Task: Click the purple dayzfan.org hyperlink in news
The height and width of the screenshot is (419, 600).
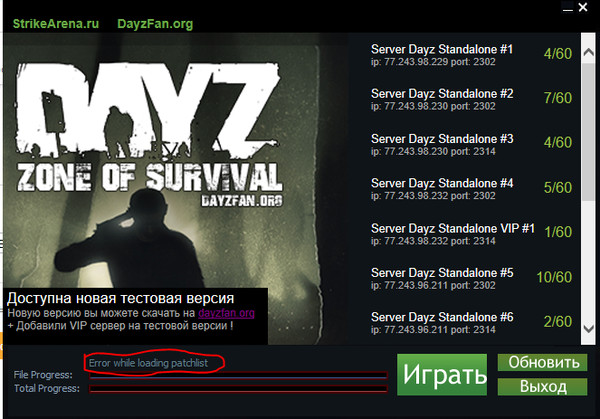Action: [226, 313]
